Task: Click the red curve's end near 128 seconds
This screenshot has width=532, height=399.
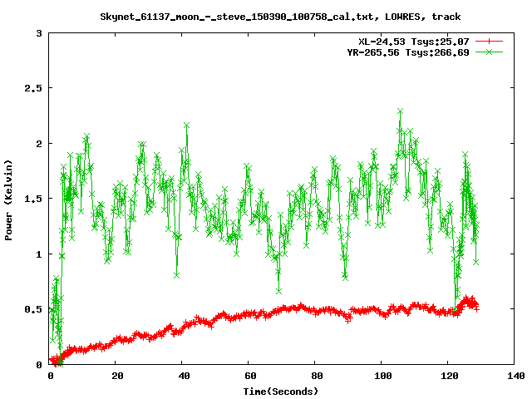Action: [475, 308]
